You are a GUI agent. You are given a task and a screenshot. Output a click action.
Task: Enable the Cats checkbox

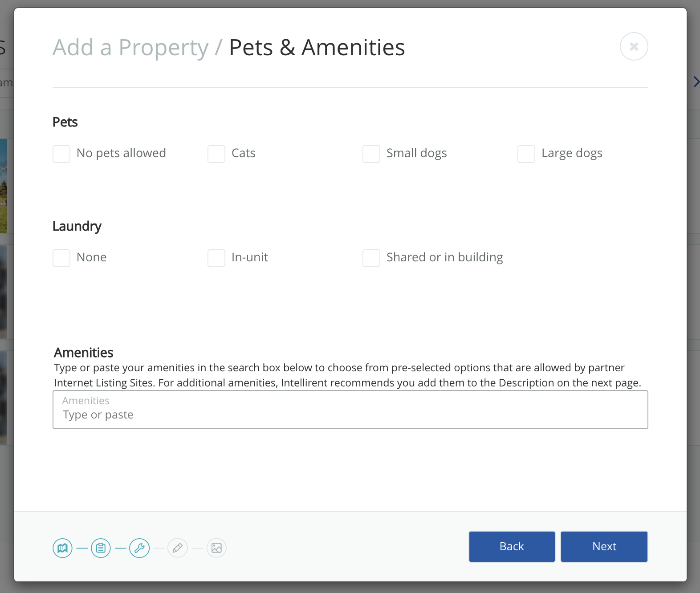216,154
